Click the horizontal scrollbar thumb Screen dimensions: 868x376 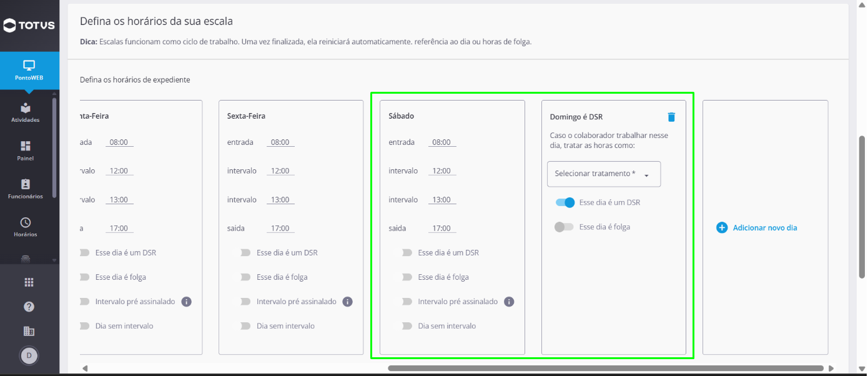point(606,369)
